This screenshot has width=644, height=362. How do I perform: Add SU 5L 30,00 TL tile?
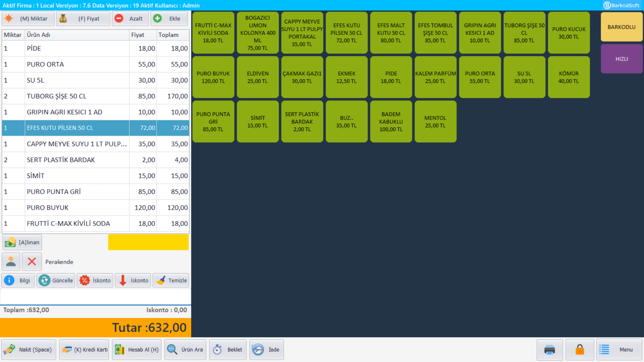524,77
